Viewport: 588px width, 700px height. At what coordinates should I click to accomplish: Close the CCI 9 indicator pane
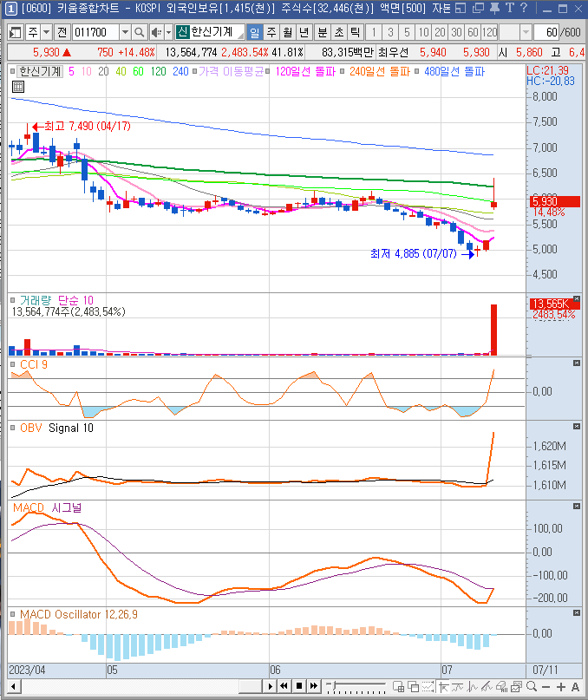click(577, 363)
